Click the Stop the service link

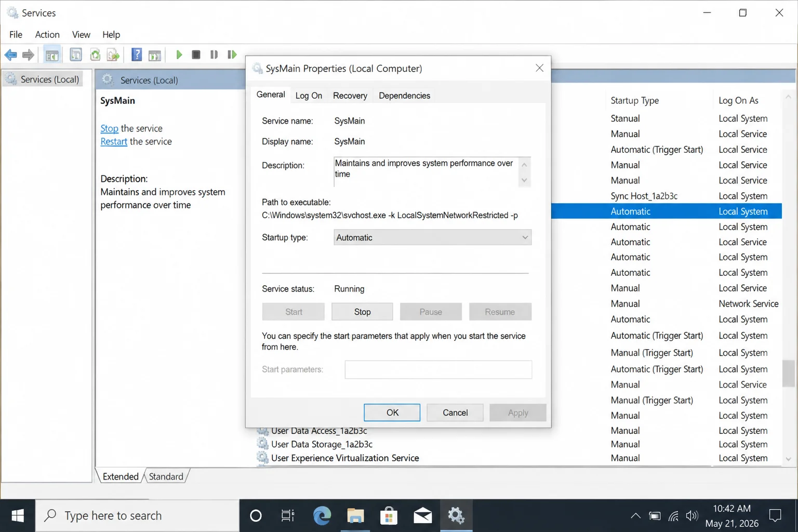(x=110, y=128)
